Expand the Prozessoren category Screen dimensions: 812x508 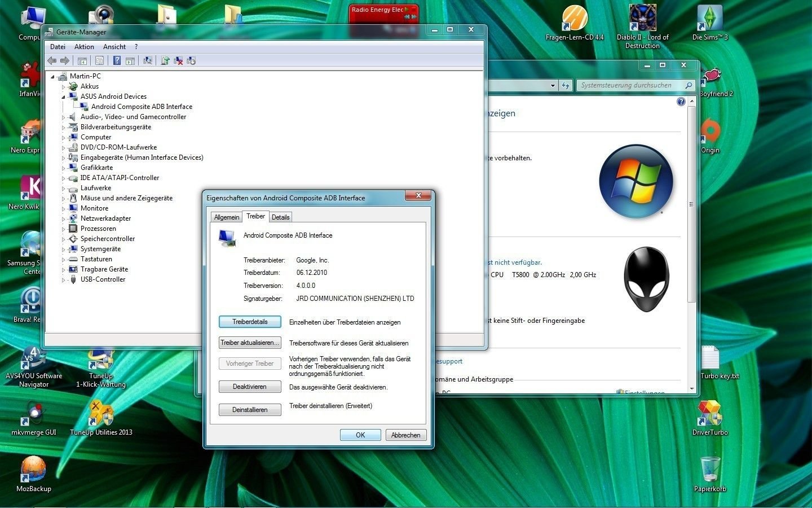pyautogui.click(x=64, y=229)
